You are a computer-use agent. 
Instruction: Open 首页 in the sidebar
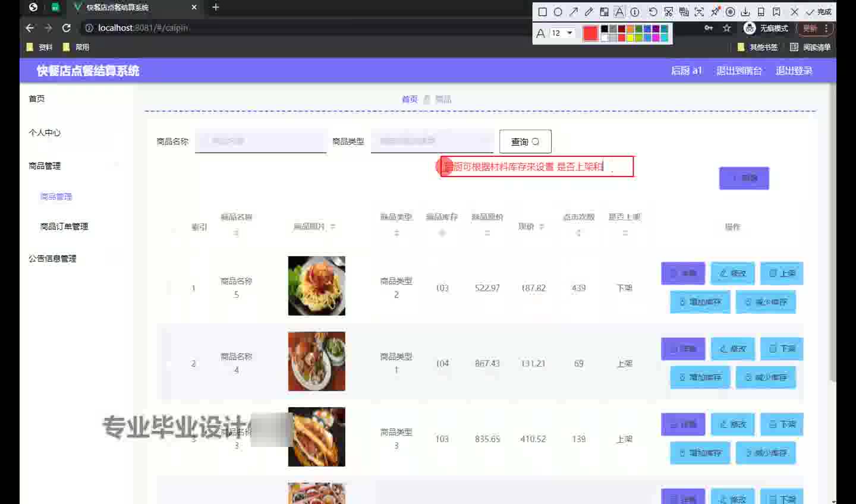point(37,99)
